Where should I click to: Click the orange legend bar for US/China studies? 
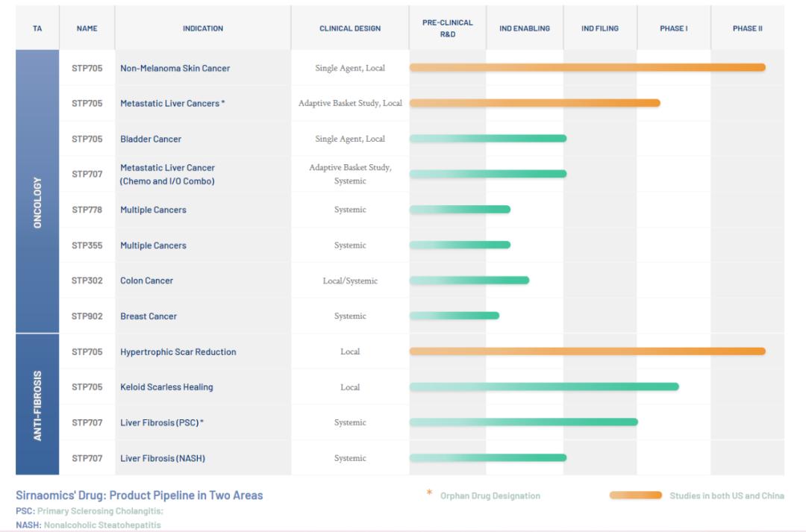635,495
